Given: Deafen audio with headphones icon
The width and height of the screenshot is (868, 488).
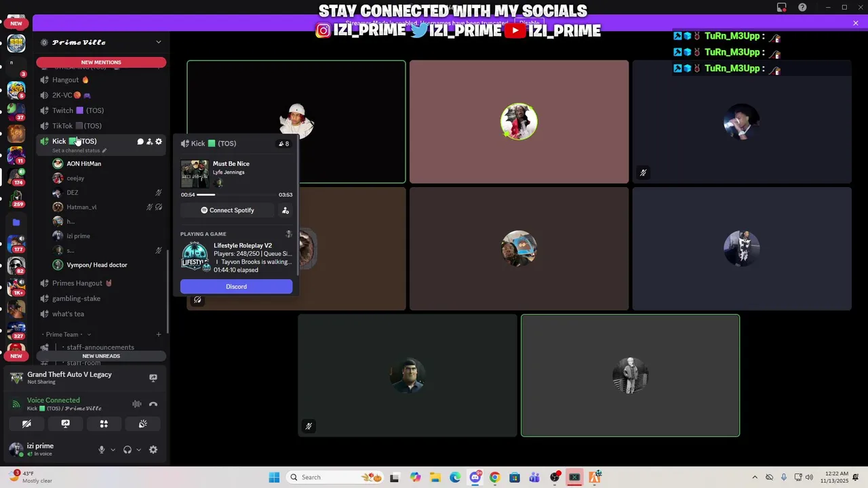Looking at the screenshot, I should [127, 449].
